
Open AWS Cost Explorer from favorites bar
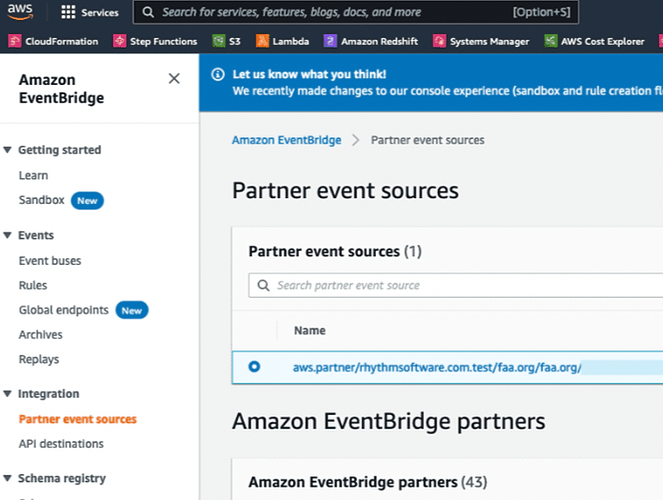tap(603, 41)
